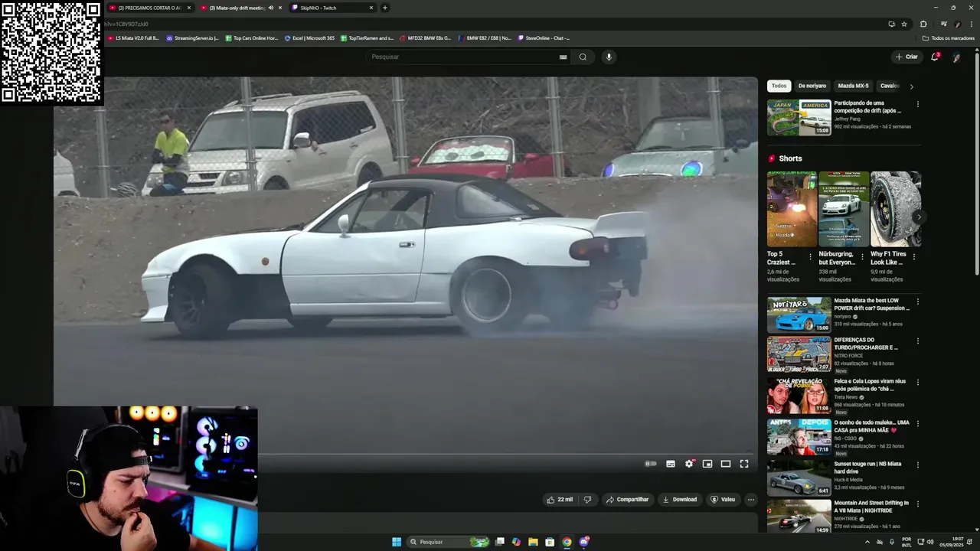Toggle subtitles in the video player

(671, 464)
